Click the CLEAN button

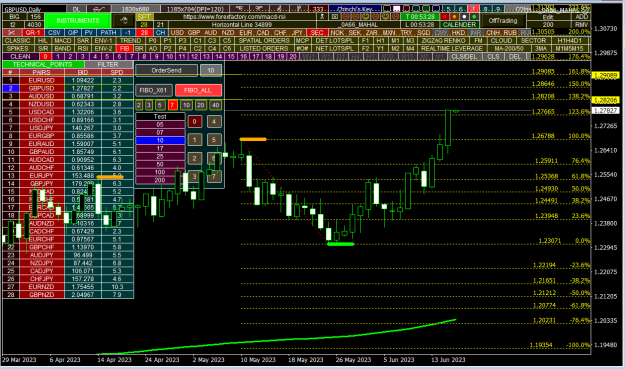tap(20, 57)
